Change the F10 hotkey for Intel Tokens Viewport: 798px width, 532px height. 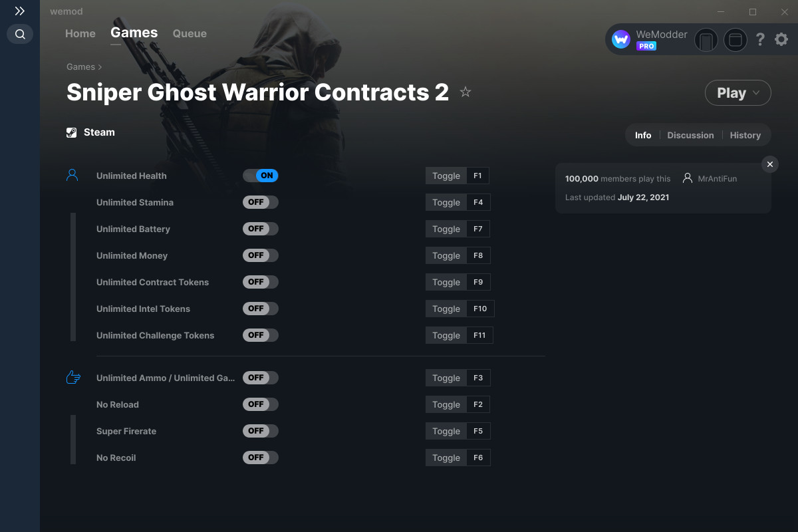pos(480,309)
